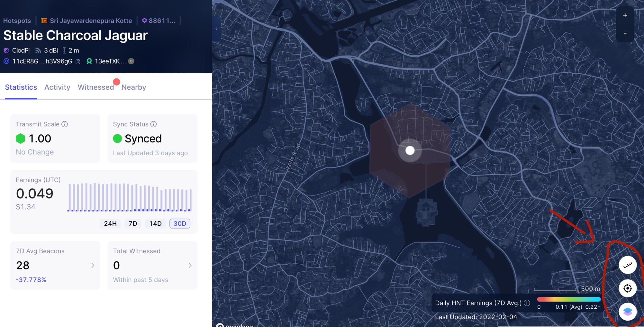Select the 24H earnings range
Viewport: 644px width, 327px height.
pos(110,223)
